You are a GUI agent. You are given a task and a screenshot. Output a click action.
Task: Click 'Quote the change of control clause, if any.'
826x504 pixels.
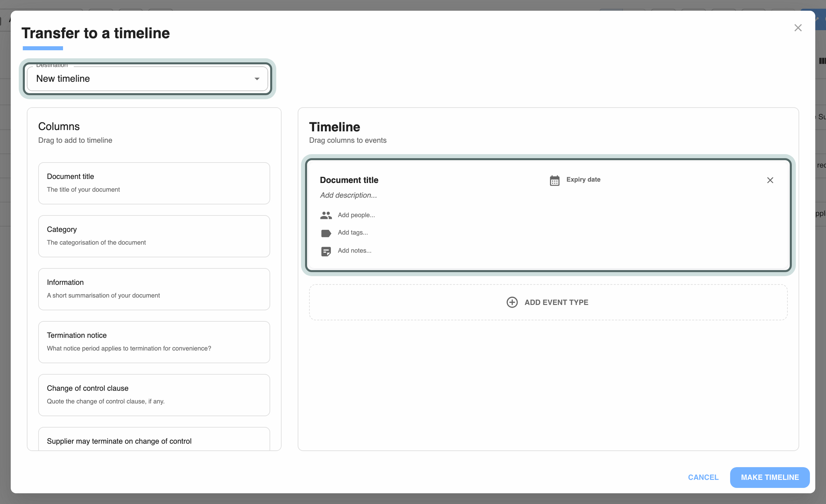106,401
